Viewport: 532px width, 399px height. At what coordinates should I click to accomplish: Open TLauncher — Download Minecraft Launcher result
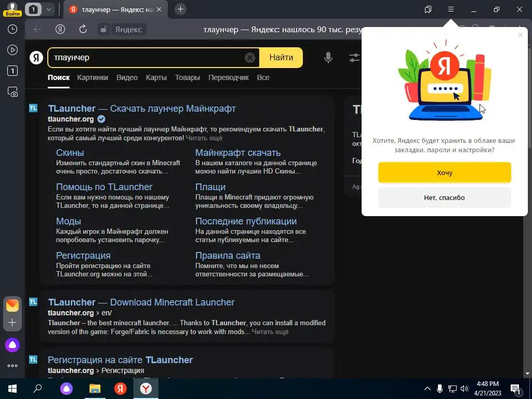(x=141, y=302)
